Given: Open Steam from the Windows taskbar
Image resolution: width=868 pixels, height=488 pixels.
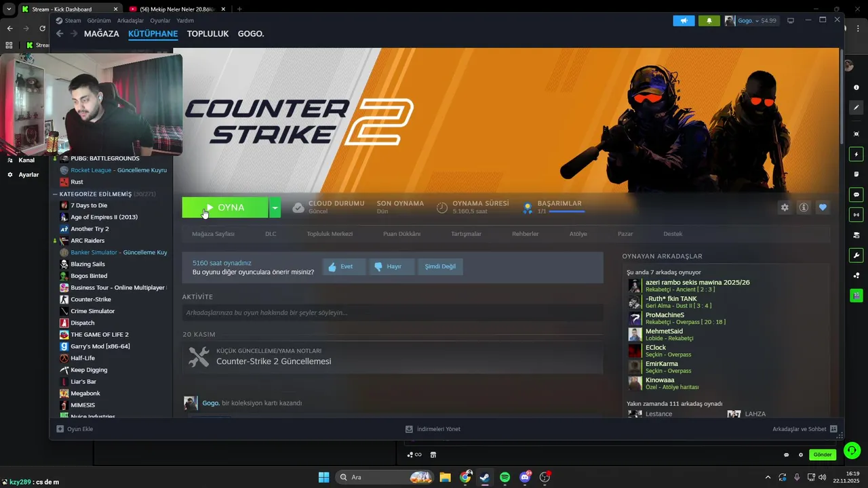Looking at the screenshot, I should pyautogui.click(x=484, y=477).
